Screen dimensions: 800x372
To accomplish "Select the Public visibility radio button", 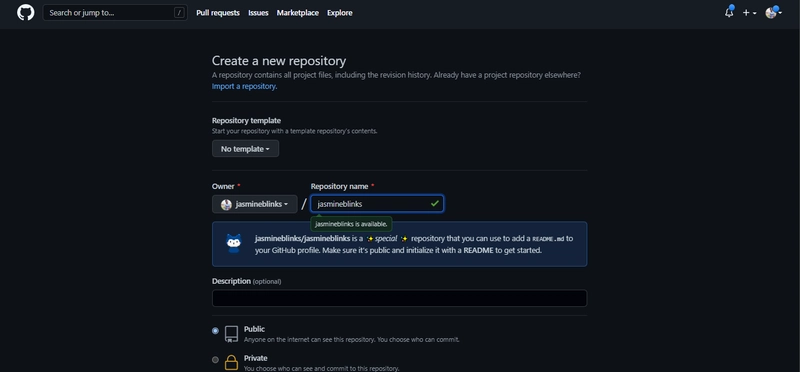I will (x=215, y=331).
